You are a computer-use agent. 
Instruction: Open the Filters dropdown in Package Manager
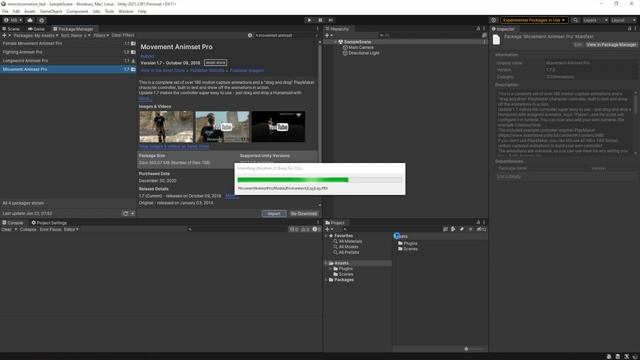101,36
